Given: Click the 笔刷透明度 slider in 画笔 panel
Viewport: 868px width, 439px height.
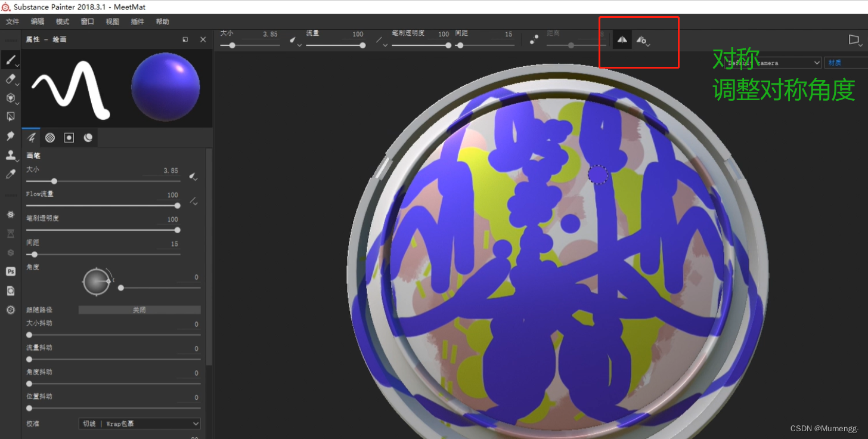Looking at the screenshot, I should [x=103, y=230].
